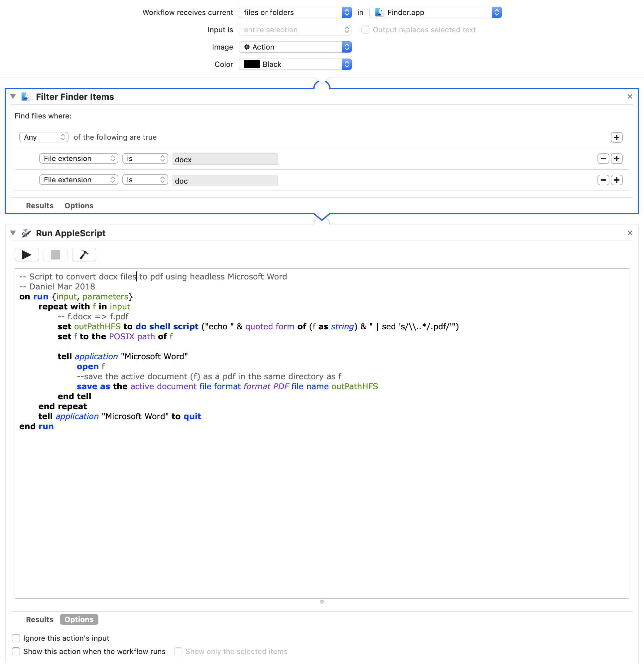644x670 pixels.
Task: Run the AppleScript with play button
Action: coord(27,255)
